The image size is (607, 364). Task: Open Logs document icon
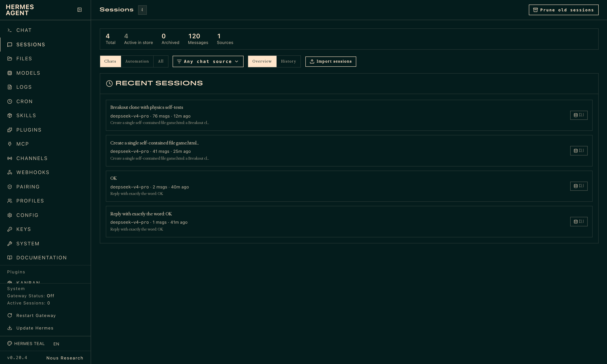[x=9, y=87]
